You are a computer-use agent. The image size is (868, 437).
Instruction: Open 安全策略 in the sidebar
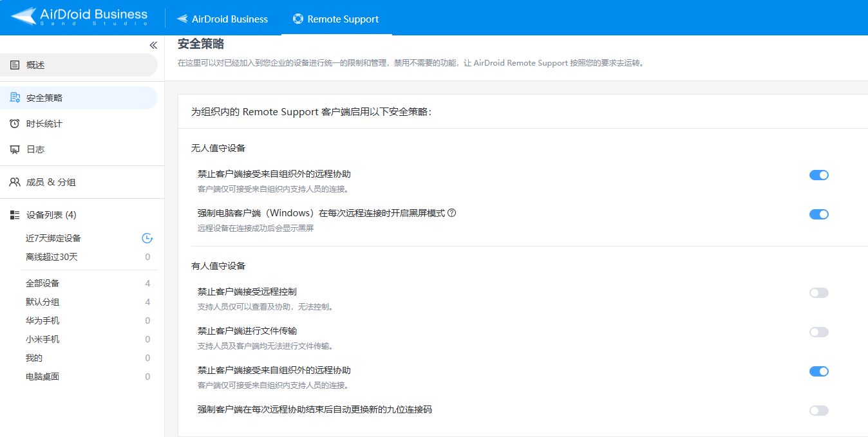79,98
